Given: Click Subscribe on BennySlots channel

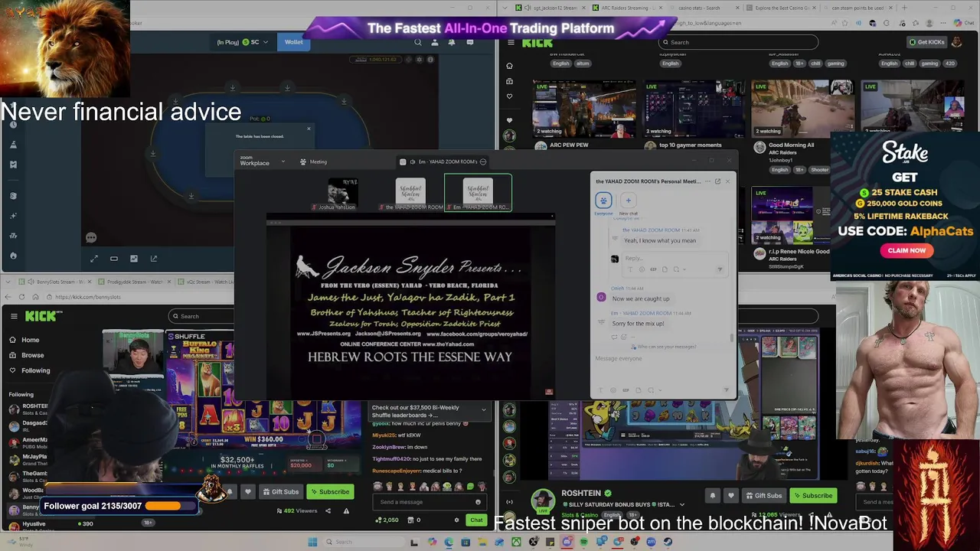Looking at the screenshot, I should [329, 492].
